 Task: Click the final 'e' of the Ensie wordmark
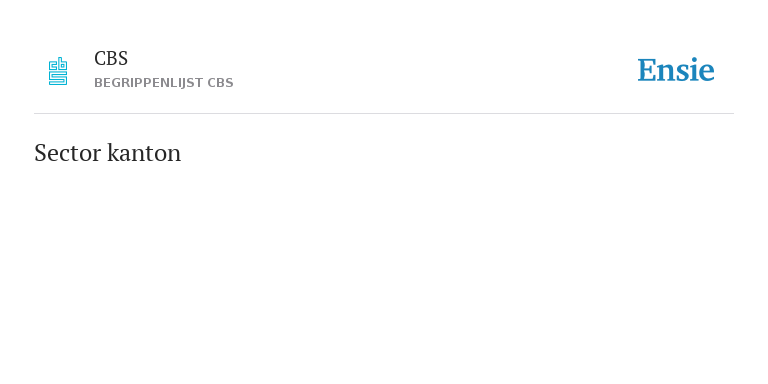pyautogui.click(x=706, y=73)
